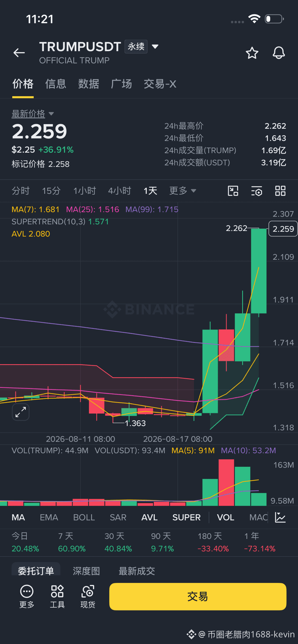
Task: Open the 深度图 tab
Action: pyautogui.click(x=86, y=571)
